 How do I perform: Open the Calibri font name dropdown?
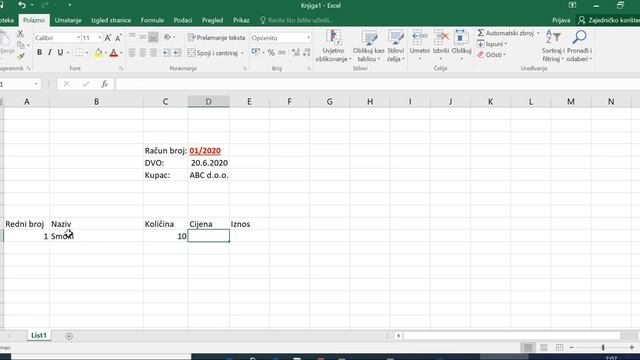78,38
